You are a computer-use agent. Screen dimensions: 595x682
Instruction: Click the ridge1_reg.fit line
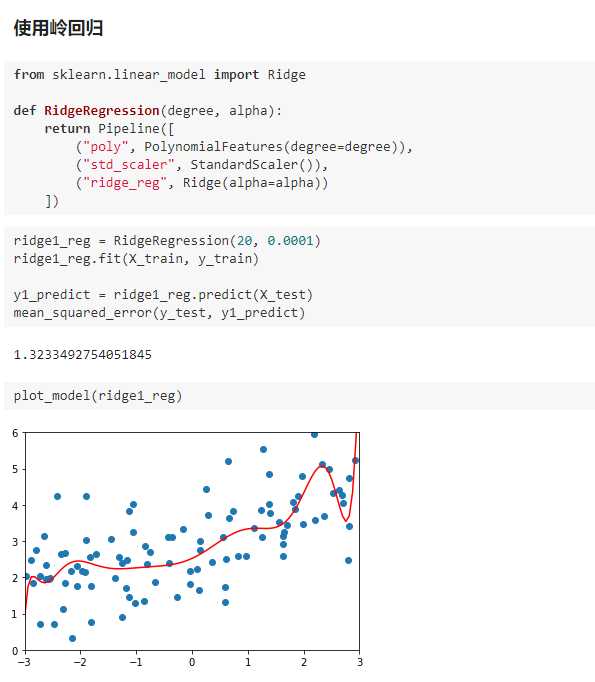[x=136, y=259]
